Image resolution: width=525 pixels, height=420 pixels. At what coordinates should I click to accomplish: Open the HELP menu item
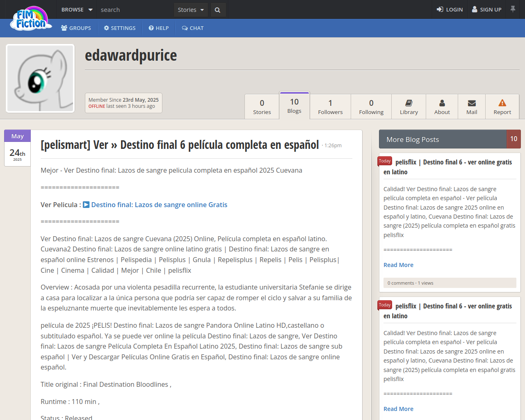point(159,28)
